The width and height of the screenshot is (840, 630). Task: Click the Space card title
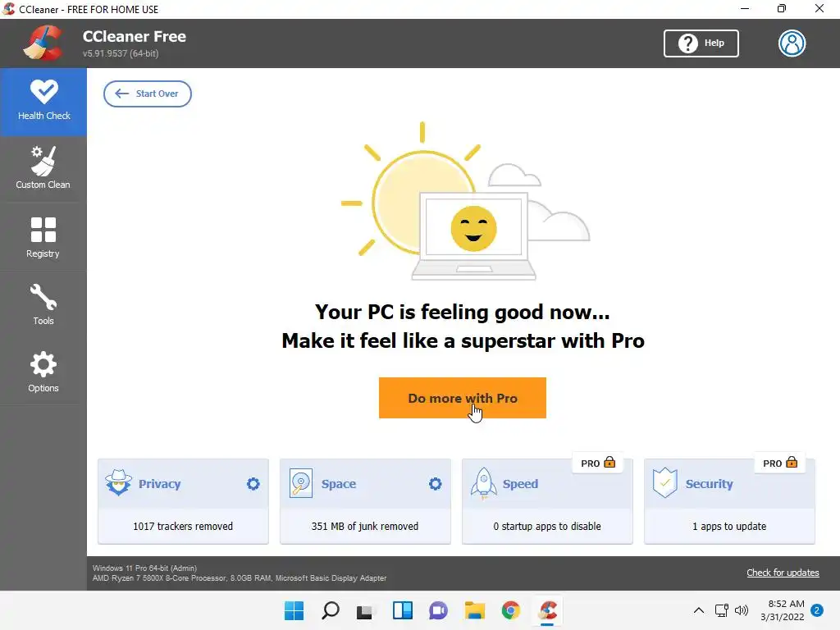339,484
